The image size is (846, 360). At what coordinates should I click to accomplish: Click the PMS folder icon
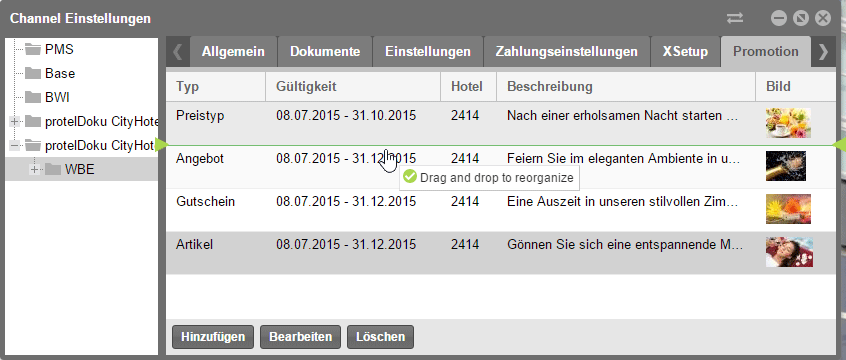click(33, 50)
